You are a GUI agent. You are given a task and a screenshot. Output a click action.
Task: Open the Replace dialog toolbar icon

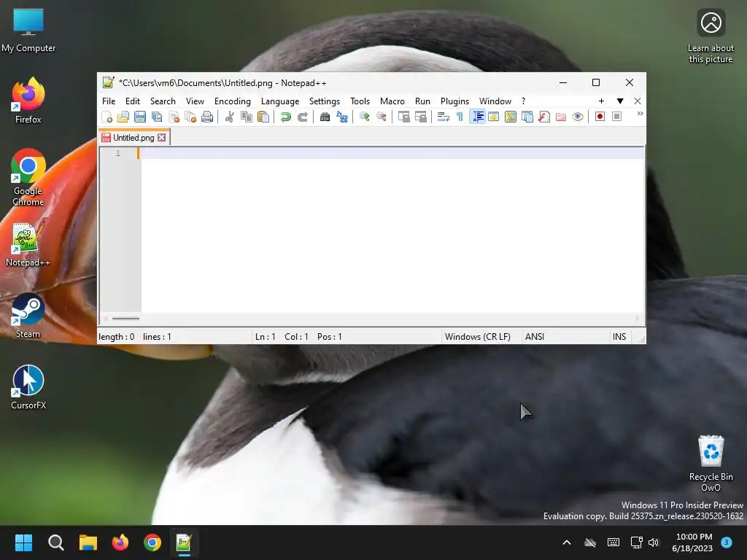341,117
